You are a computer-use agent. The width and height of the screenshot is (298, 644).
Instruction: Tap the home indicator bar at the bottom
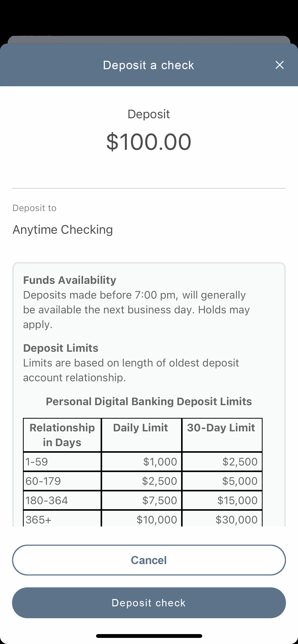[x=149, y=636]
